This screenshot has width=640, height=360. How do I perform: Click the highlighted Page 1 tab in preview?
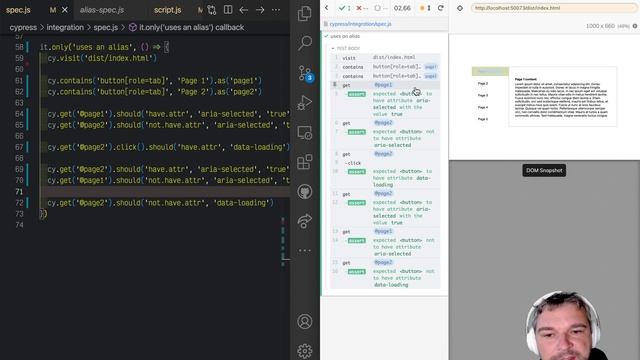[x=490, y=71]
